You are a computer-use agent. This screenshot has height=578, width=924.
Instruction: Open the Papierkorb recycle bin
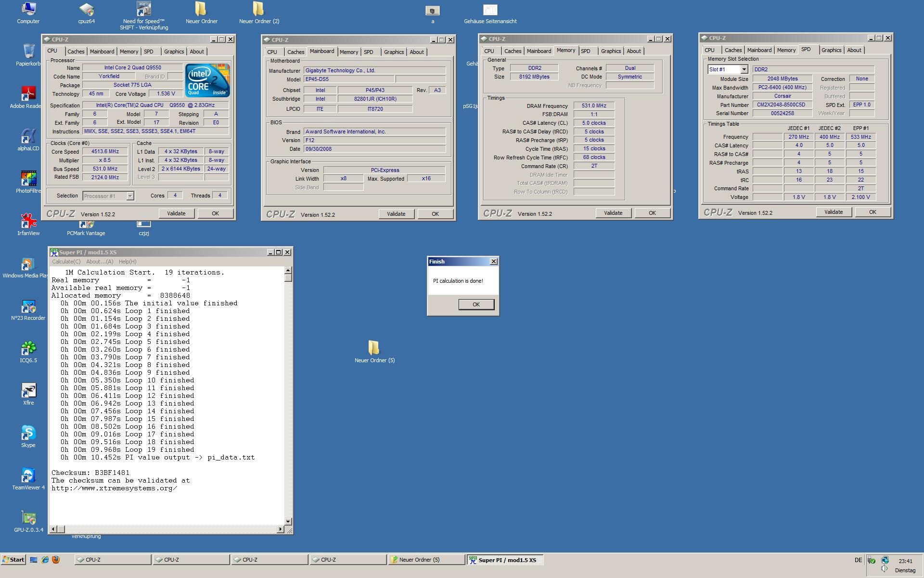[x=28, y=55]
